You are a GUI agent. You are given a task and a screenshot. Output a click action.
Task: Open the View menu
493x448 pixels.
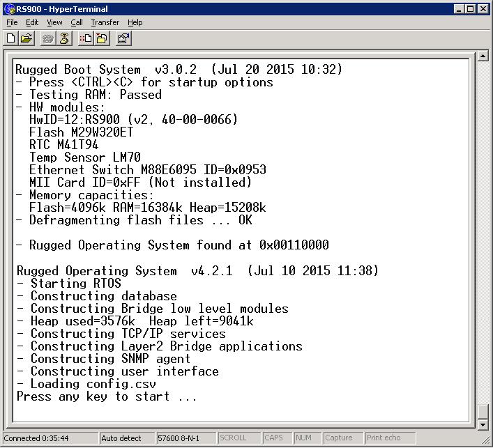54,22
